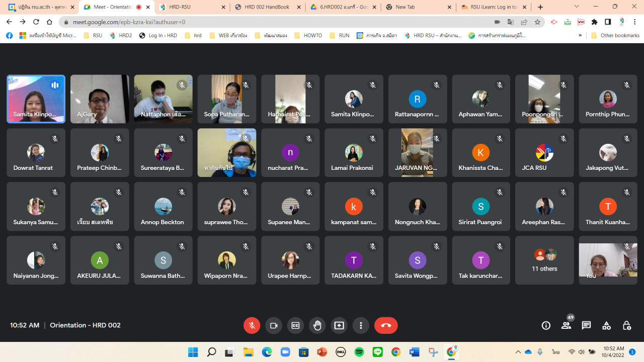Toggle the camera on or off

pyautogui.click(x=274, y=325)
